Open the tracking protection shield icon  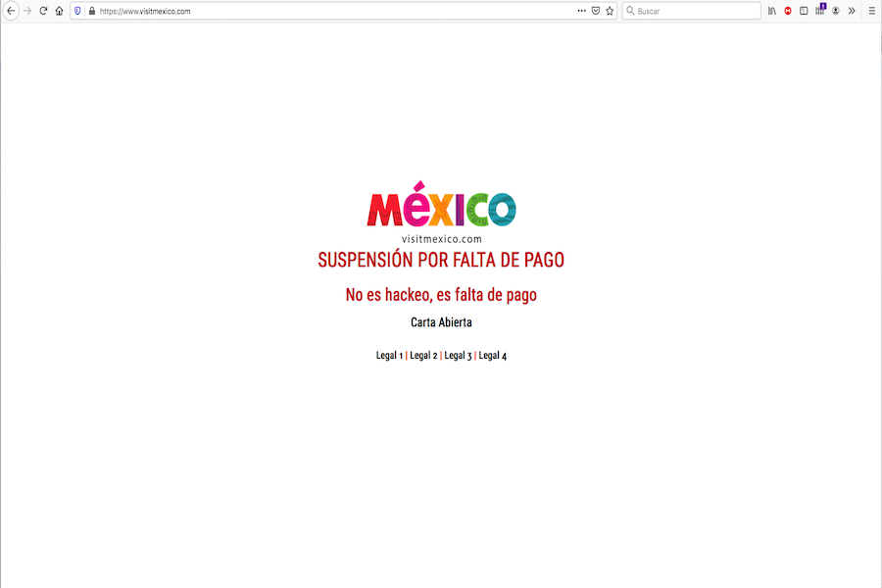[x=78, y=11]
